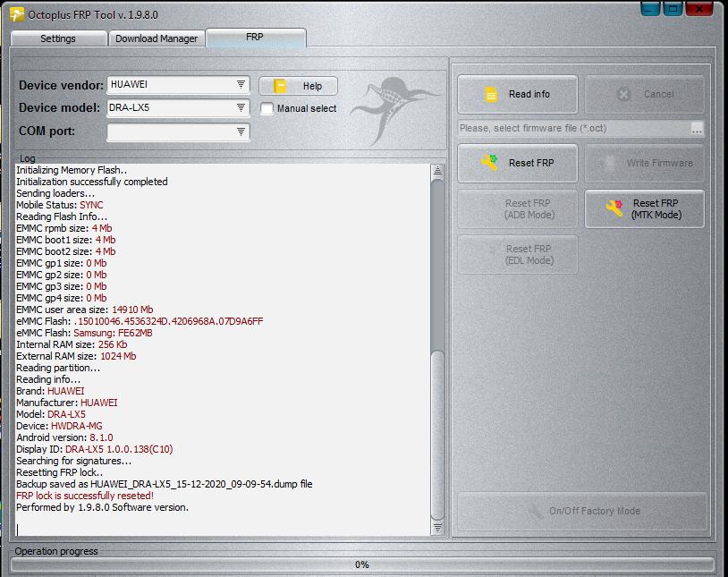Select the FRP tab
The height and width of the screenshot is (577, 728).
(x=256, y=38)
